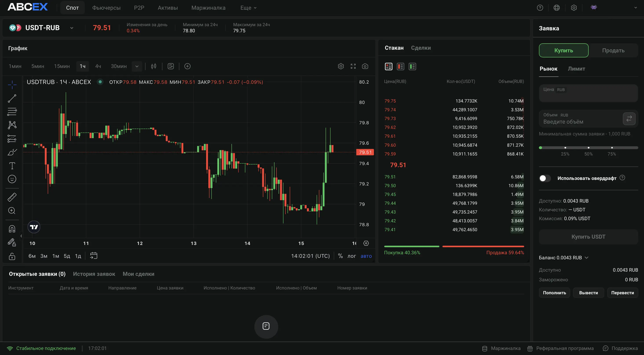Take a chart snapshot with camera icon

coord(365,66)
